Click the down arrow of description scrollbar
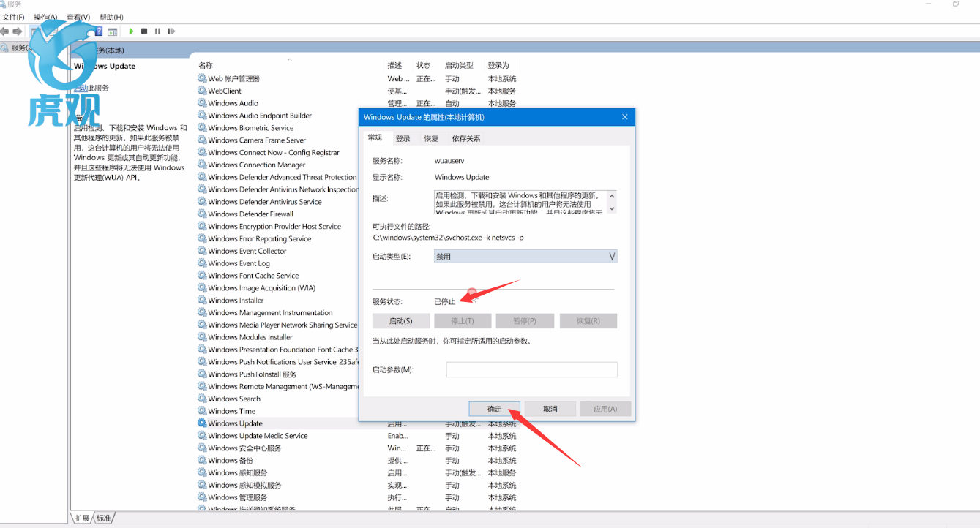 click(613, 208)
